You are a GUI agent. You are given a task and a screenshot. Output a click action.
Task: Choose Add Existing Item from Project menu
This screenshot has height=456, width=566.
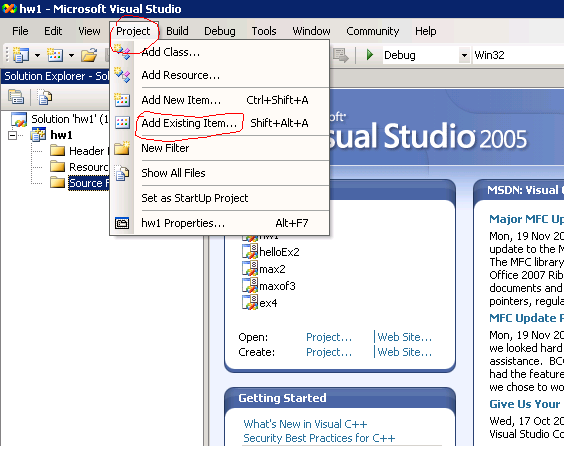tap(189, 123)
